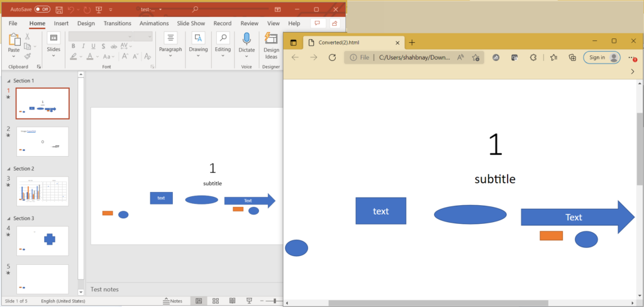Open the Transitions ribbon tab
Screen dimensions: 644x307
pyautogui.click(x=117, y=23)
